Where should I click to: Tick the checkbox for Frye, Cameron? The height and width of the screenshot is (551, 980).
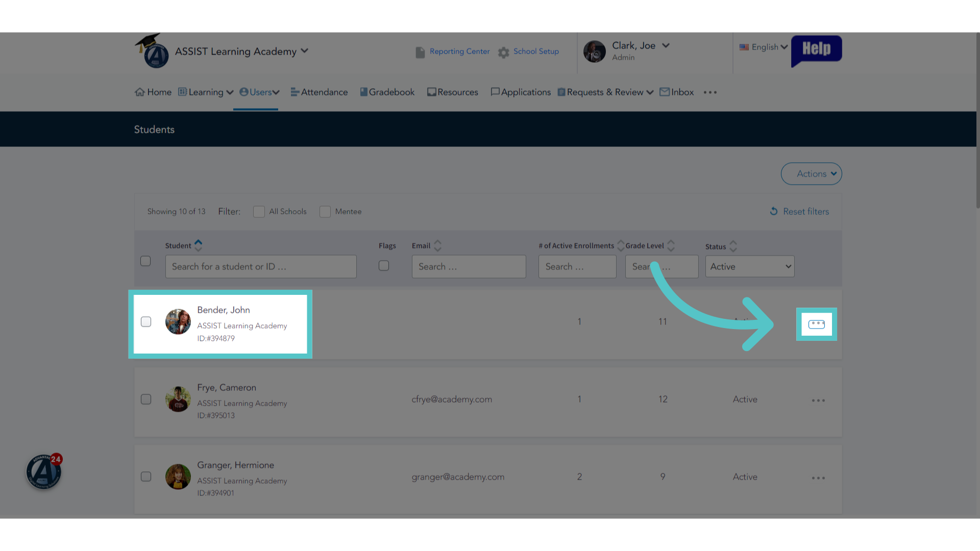click(146, 399)
